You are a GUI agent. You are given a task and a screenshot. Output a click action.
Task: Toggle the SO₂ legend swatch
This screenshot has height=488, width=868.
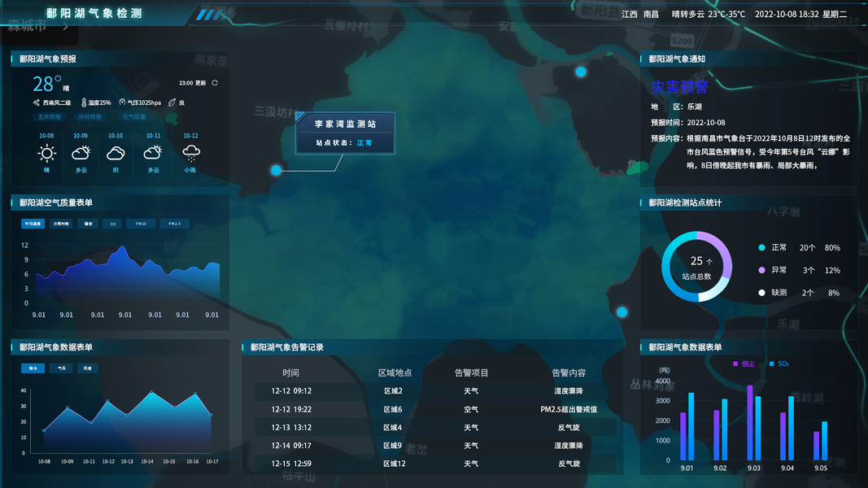(772, 364)
